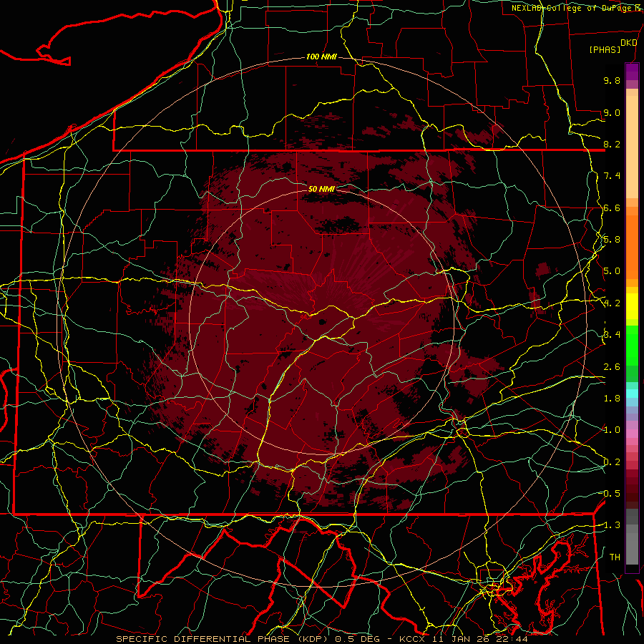The width and height of the screenshot is (644, 644).
Task: Click the 5.8 legend value
Action: click(612, 240)
